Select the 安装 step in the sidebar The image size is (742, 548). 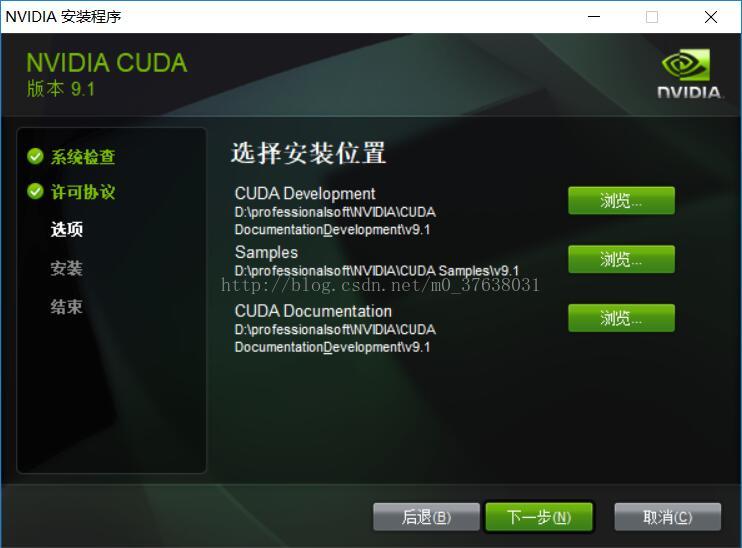point(67,268)
